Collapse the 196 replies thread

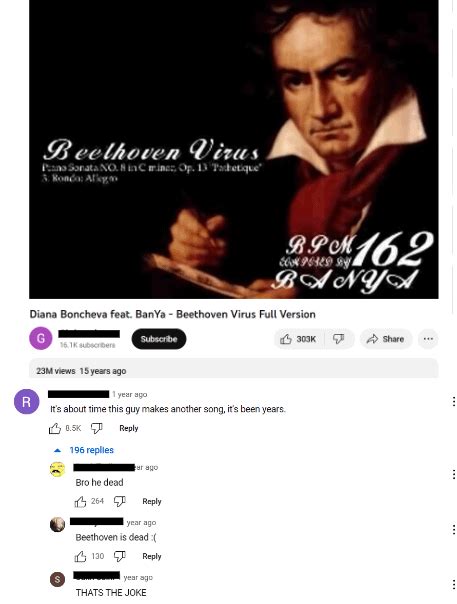(x=84, y=450)
